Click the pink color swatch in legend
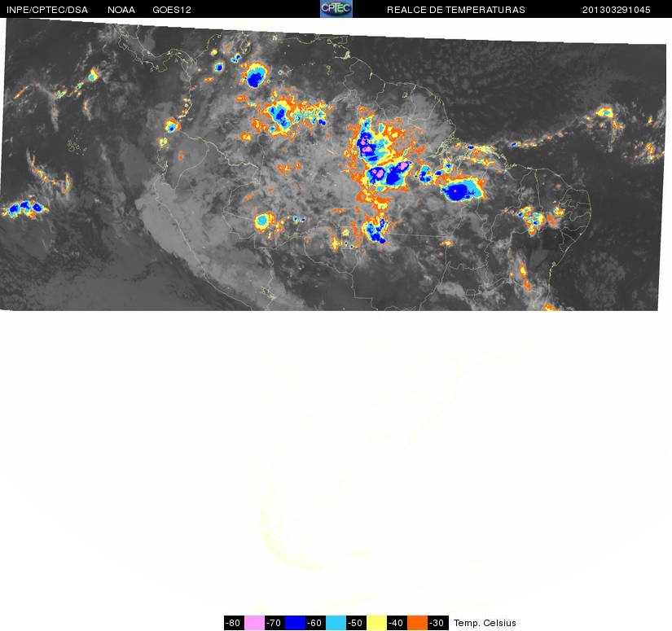Image resolution: width=672 pixels, height=631 pixels. [255, 623]
